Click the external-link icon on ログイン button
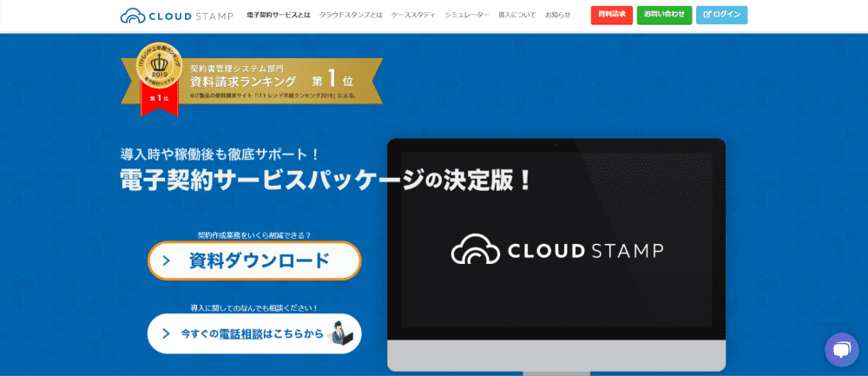 [707, 15]
